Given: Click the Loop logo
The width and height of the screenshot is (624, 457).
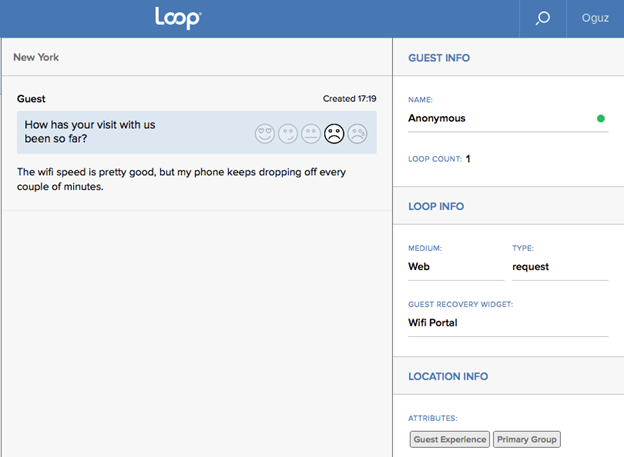Looking at the screenshot, I should (x=178, y=18).
